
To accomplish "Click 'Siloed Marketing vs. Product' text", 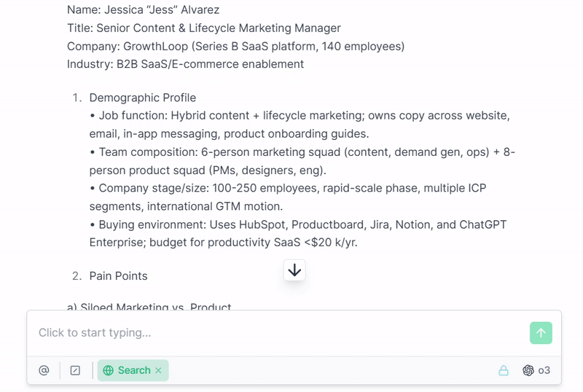I will coord(149,307).
